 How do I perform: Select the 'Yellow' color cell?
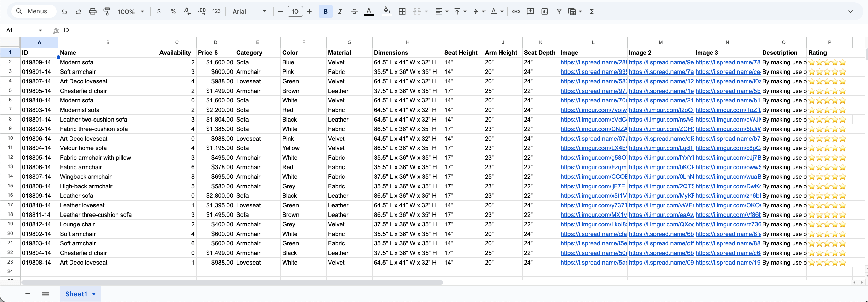click(x=304, y=148)
